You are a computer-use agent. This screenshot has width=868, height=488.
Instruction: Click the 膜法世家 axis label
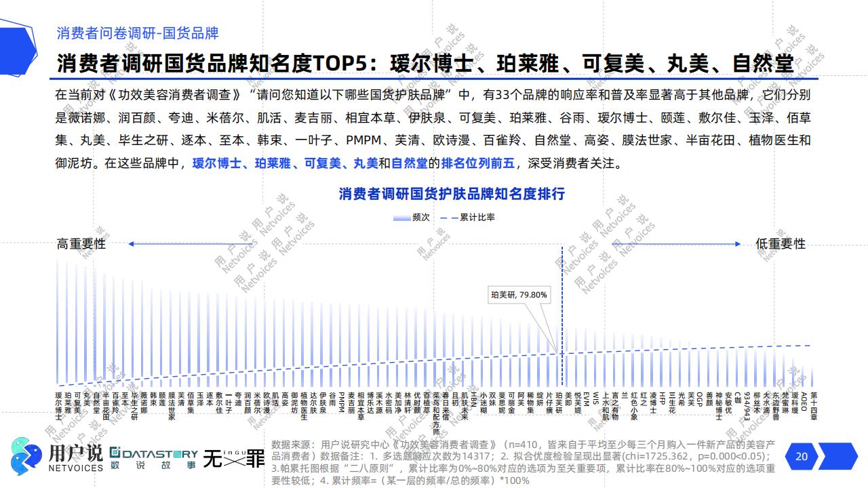click(172, 407)
